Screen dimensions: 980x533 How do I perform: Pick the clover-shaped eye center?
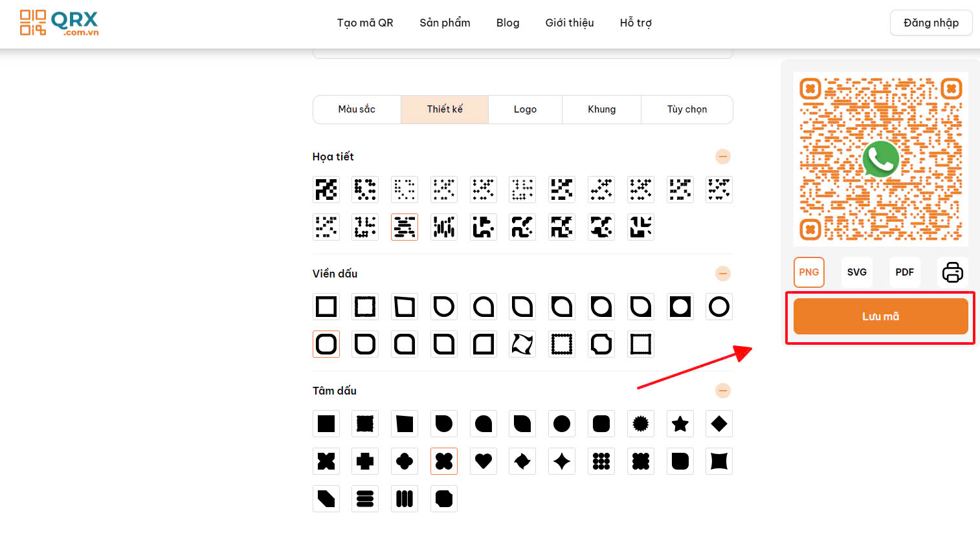point(405,461)
